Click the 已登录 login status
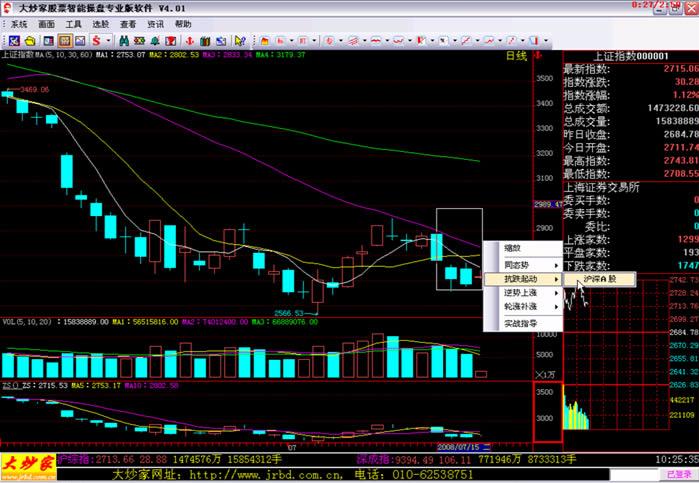 click(680, 474)
